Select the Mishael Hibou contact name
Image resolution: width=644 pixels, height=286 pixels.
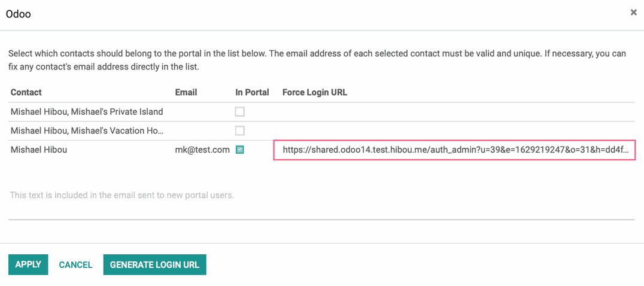(x=39, y=150)
